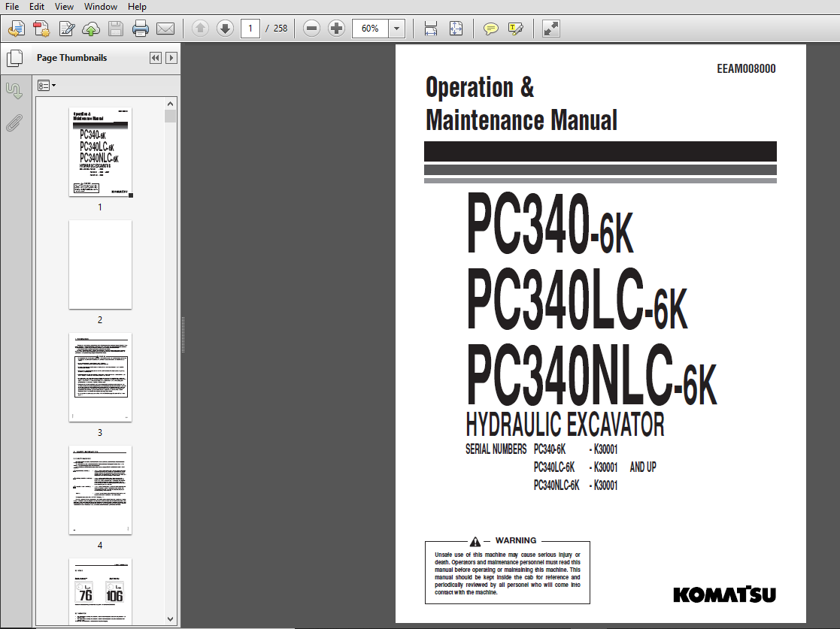Open the View menu
Viewport: 840px width, 629px height.
point(64,7)
